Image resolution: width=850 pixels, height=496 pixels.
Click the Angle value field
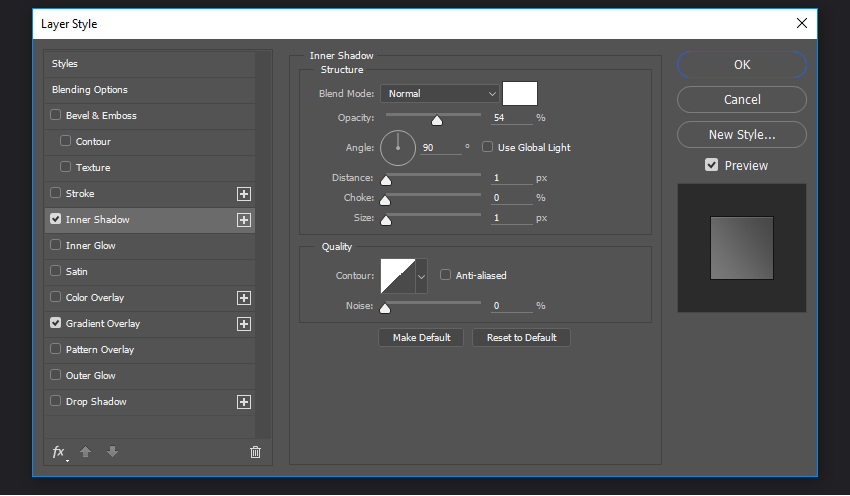(441, 148)
